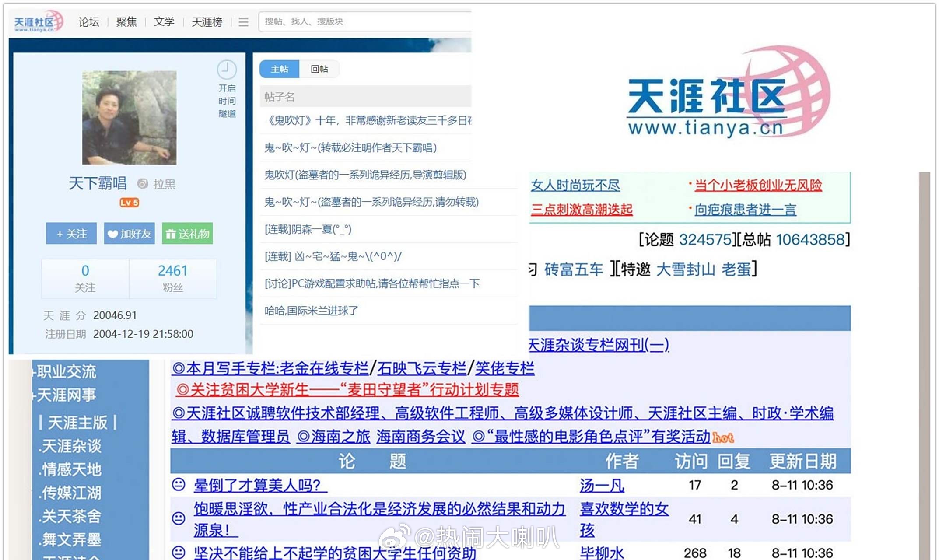This screenshot has height=560, width=939.
Task: Open 论坛 in the top navigation
Action: [x=89, y=22]
